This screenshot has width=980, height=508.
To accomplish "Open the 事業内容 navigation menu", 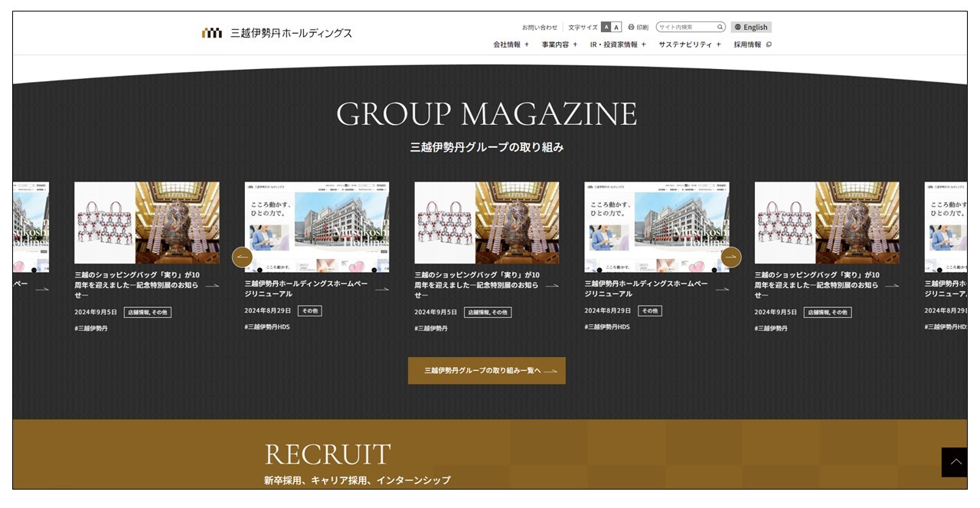I will [x=560, y=44].
